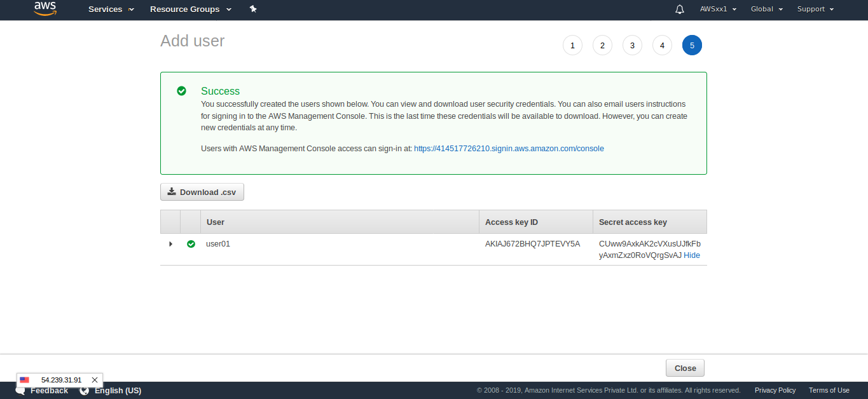The height and width of the screenshot is (399, 868).
Task: Open the Global region selector
Action: point(766,10)
